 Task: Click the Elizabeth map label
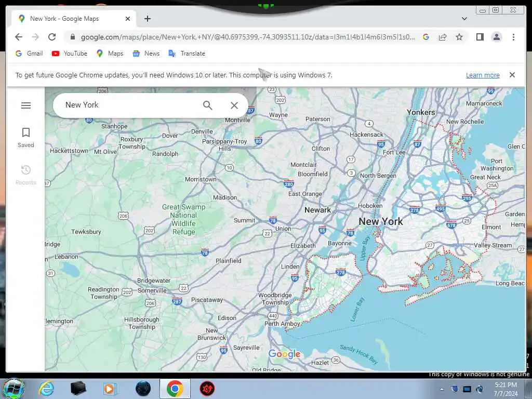coord(303,246)
